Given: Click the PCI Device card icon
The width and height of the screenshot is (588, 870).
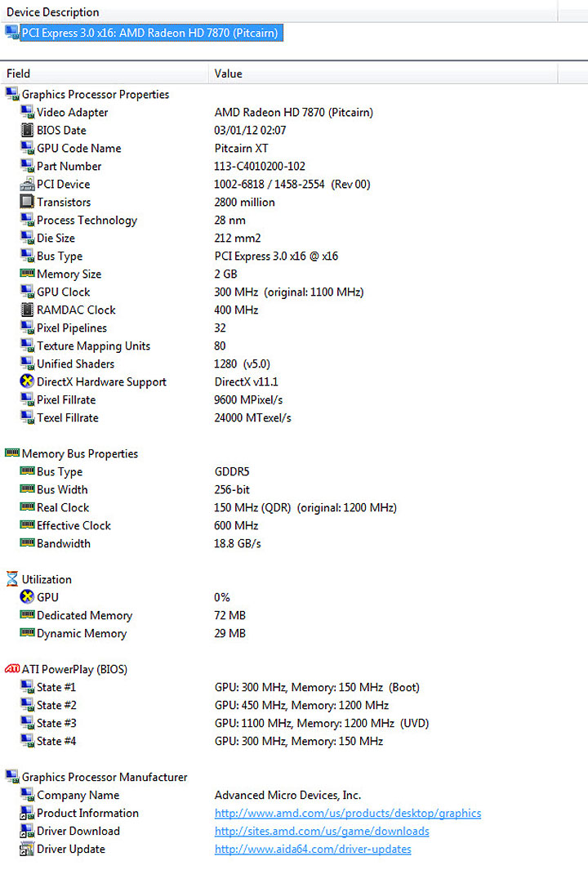Looking at the screenshot, I should (27, 184).
